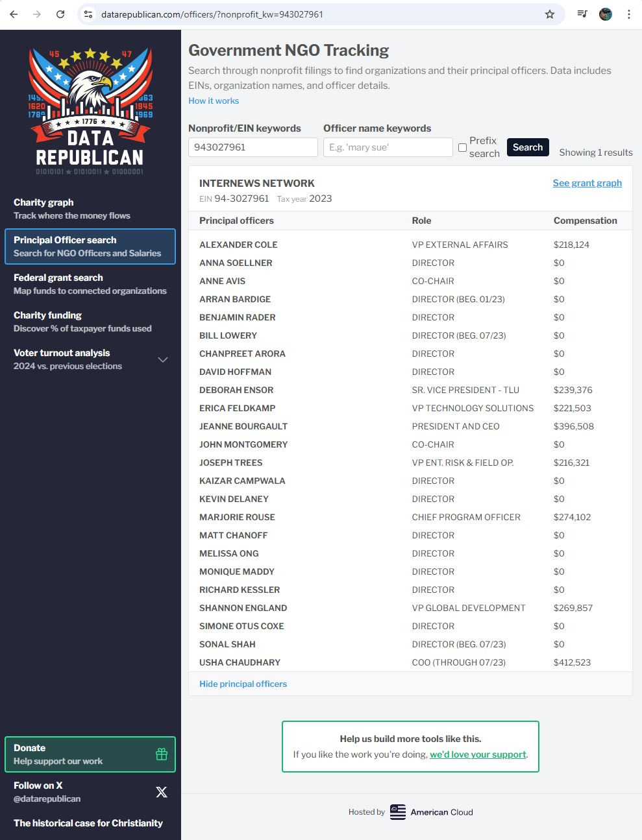Open the media control icon in toolbar
The width and height of the screenshot is (642, 840).
pos(582,14)
